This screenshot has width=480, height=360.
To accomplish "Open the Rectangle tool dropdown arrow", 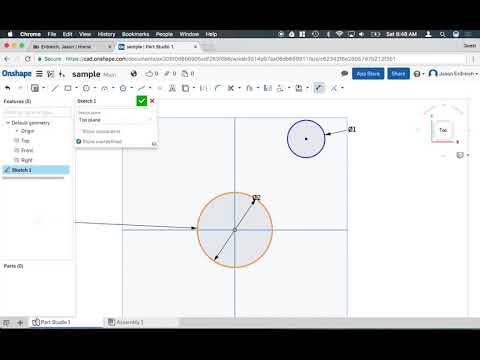I will [76, 88].
